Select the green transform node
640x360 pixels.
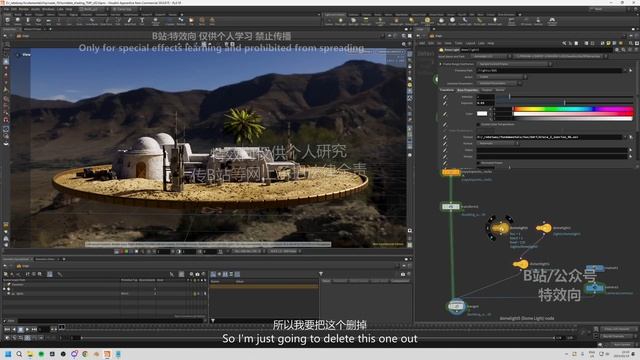coord(451,207)
